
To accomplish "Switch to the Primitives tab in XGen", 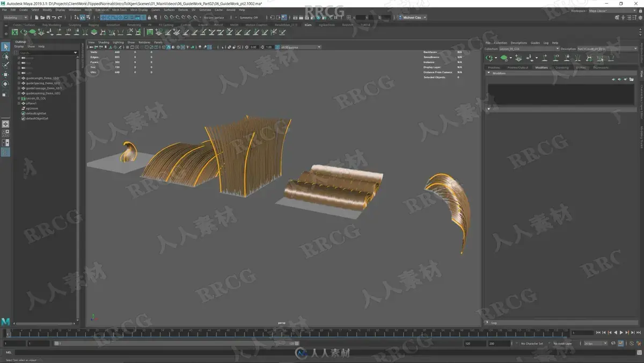I will tap(494, 68).
